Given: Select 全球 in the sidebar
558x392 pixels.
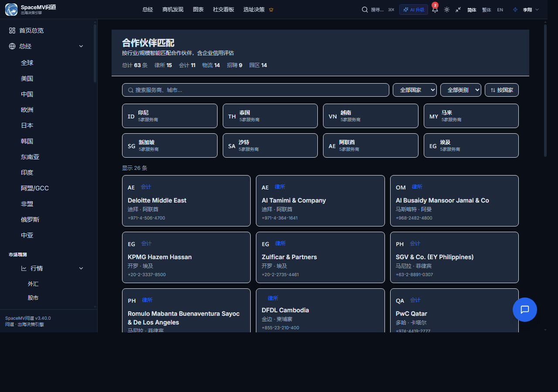Looking at the screenshot, I should pyautogui.click(x=27, y=63).
